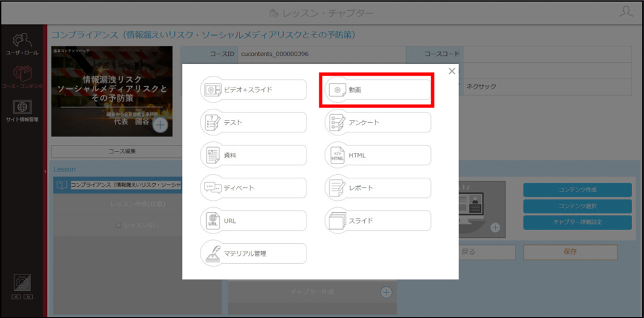Choose the URL content option
Image resolution: width=644 pixels, height=318 pixels.
coord(253,221)
